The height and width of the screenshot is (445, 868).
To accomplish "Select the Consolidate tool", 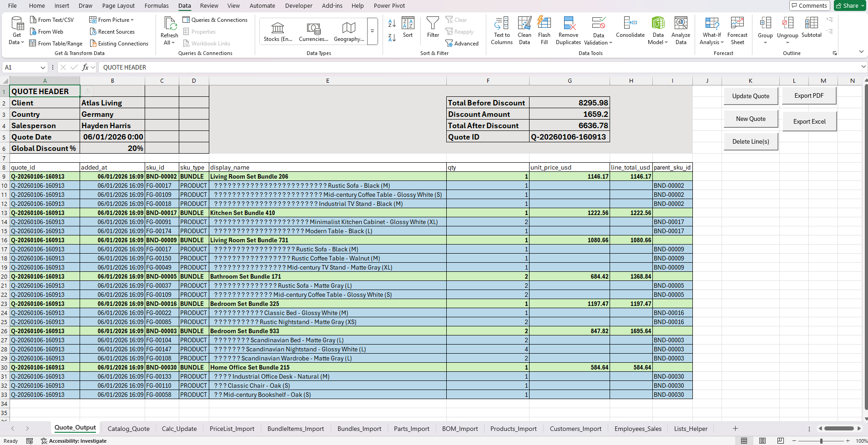I will [630, 30].
